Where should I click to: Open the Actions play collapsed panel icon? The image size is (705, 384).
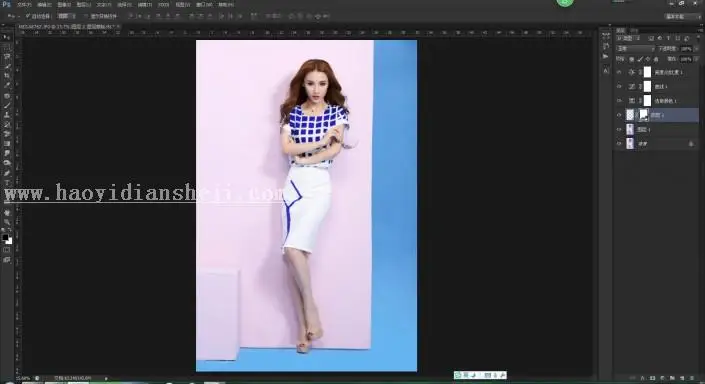(606, 56)
